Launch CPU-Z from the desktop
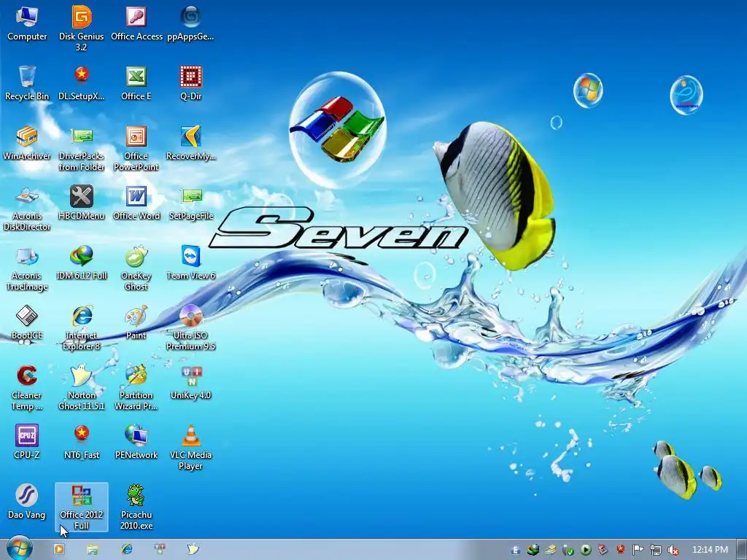Screen dimensions: 747x560 coord(27,442)
